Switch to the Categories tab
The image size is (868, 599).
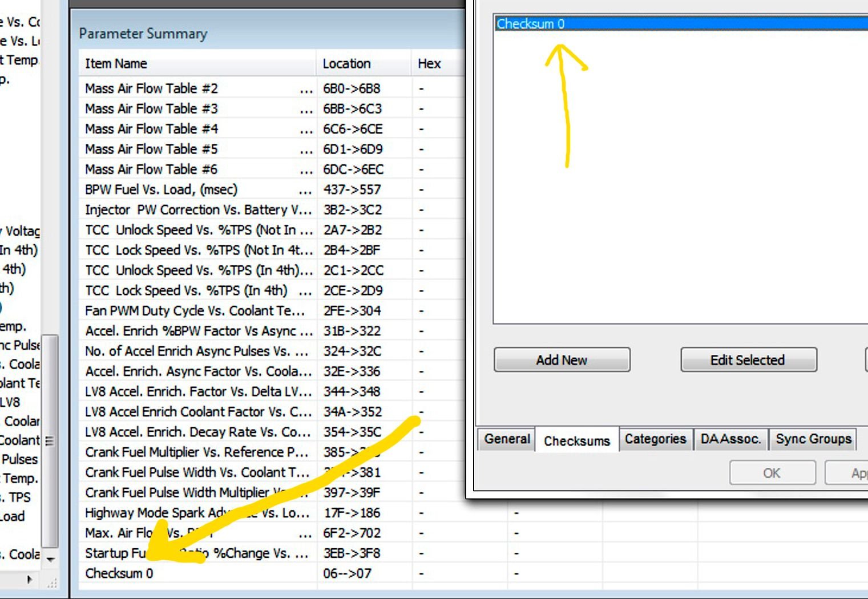656,439
